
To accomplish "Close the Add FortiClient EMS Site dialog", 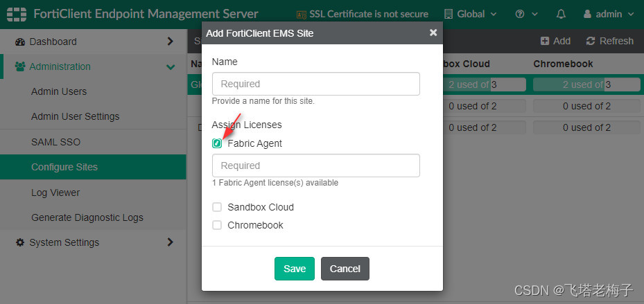I will [x=433, y=33].
